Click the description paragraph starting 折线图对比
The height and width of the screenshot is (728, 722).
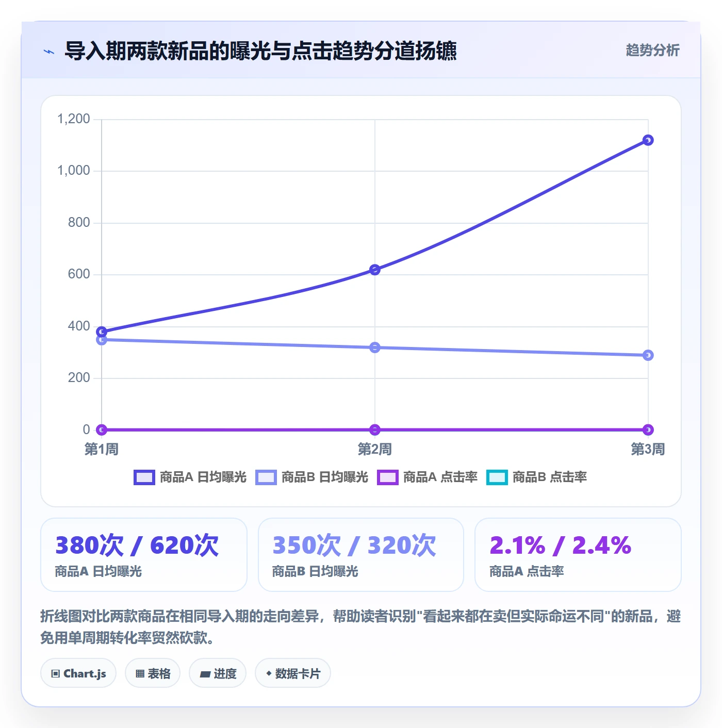[x=361, y=627]
